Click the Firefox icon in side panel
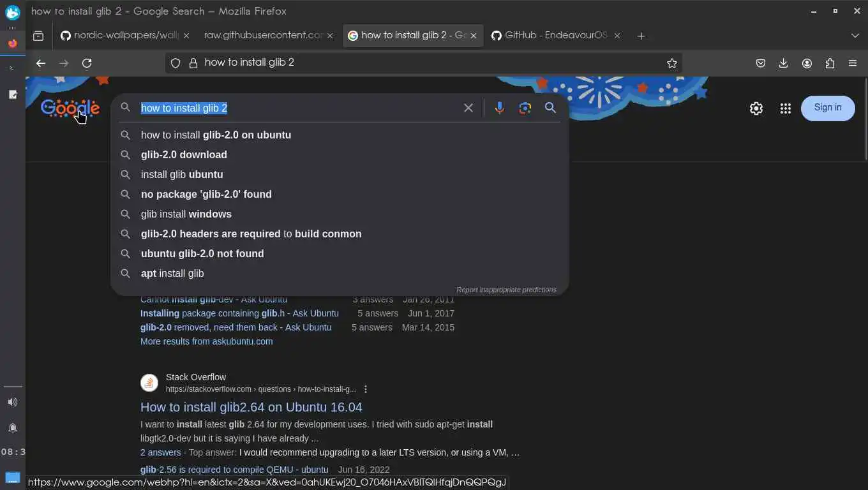Viewport: 868px width, 490px height. click(13, 43)
